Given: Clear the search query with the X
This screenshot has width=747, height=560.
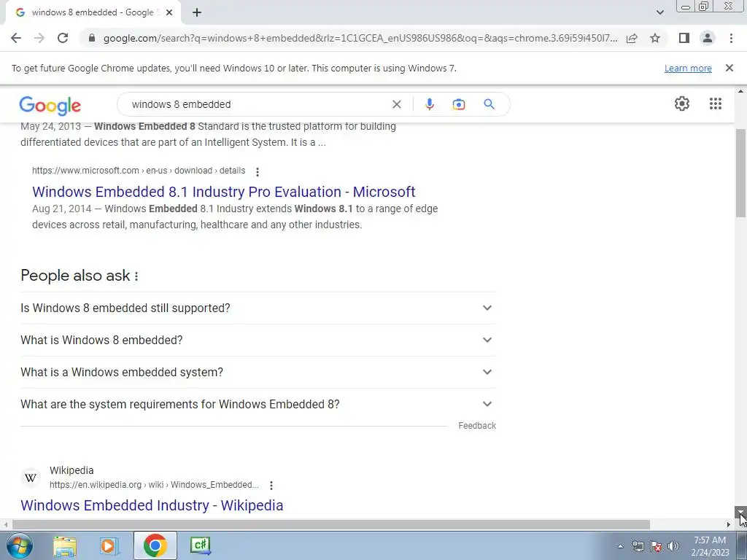Looking at the screenshot, I should tap(396, 104).
